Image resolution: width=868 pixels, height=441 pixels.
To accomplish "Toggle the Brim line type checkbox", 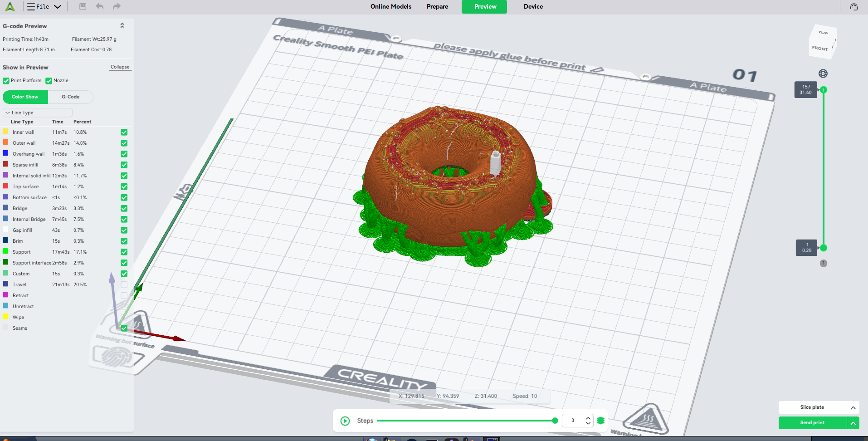I will click(124, 241).
